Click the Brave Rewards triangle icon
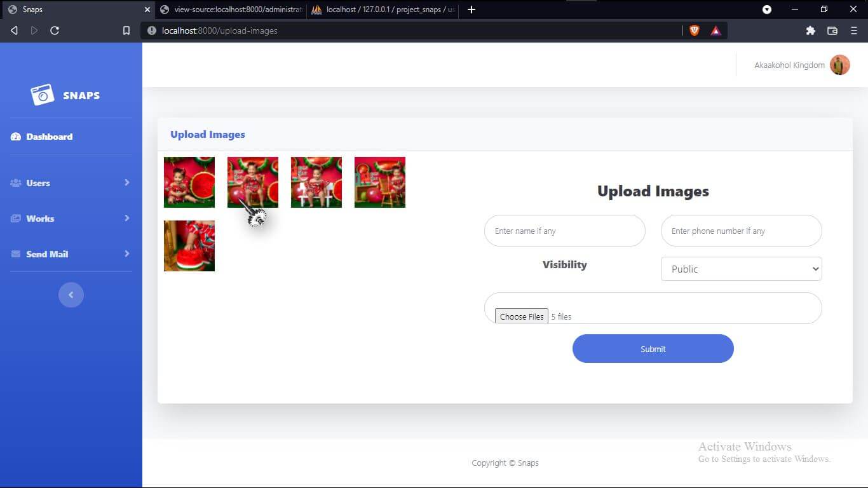Screen dimensions: 868x488 tap(715, 30)
